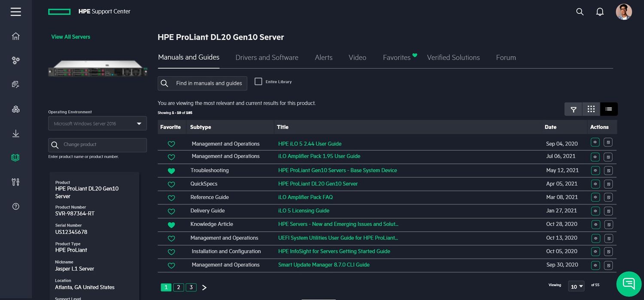Check the Entire Library checkbox
Screen dimensions: 644x300
point(258,82)
